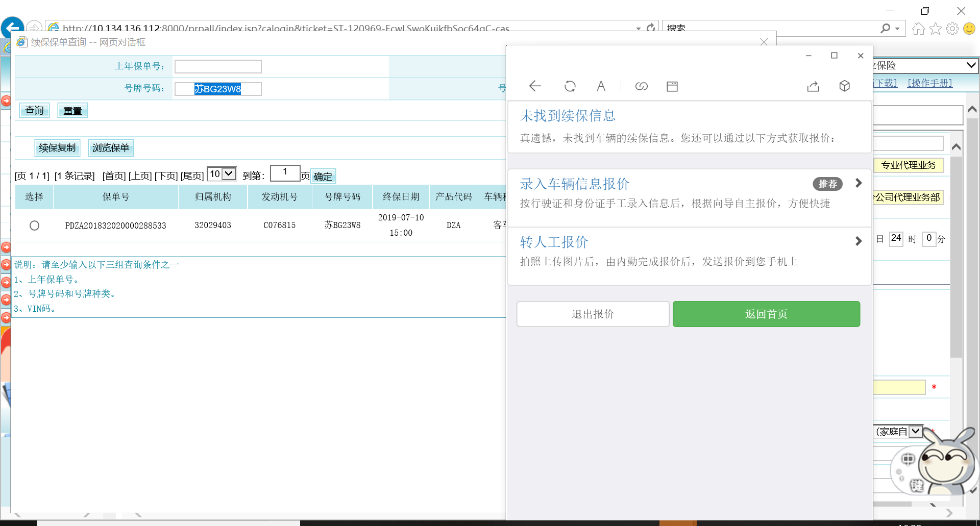Click the green 返回首页 button
This screenshot has width=980, height=526.
[766, 314]
